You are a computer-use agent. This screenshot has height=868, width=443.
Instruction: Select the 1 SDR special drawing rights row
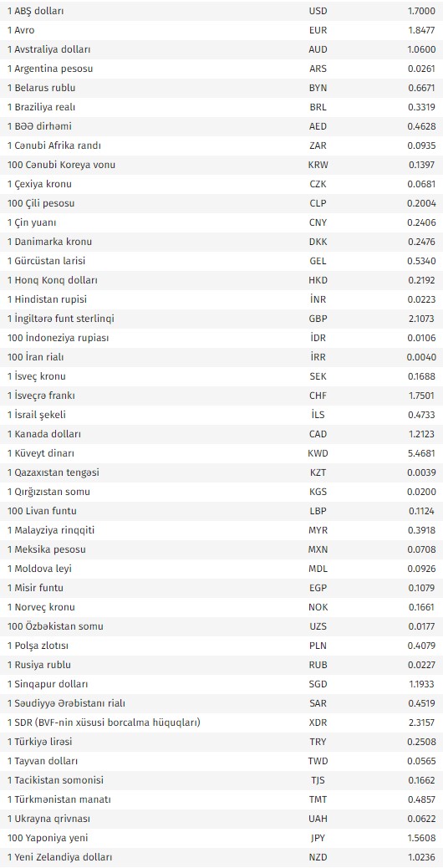click(221, 722)
